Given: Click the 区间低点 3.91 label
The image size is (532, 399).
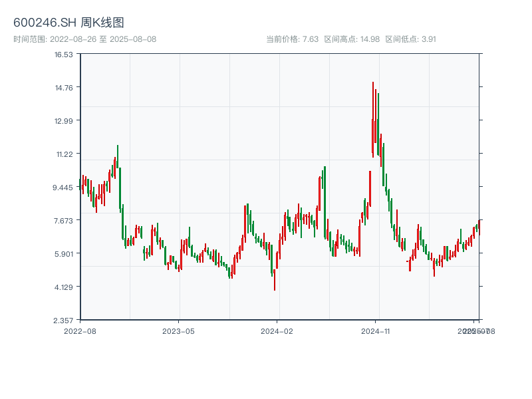Looking at the screenshot, I should click(x=410, y=39).
